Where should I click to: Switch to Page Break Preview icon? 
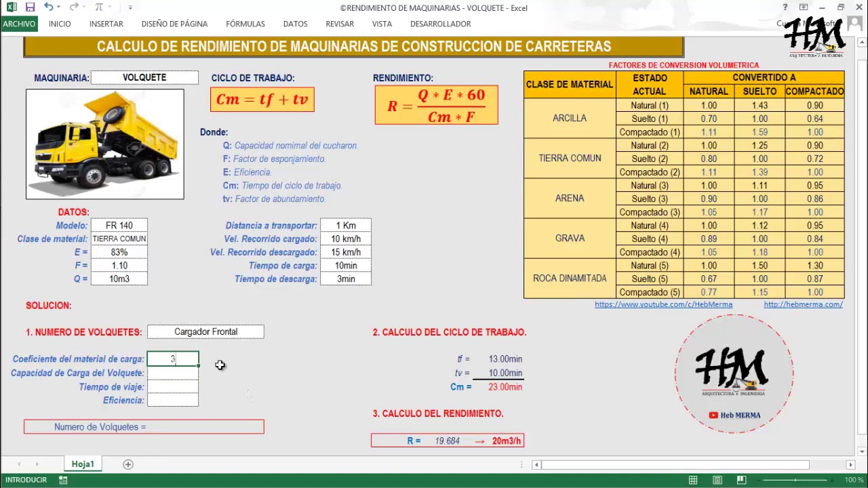pos(741,480)
